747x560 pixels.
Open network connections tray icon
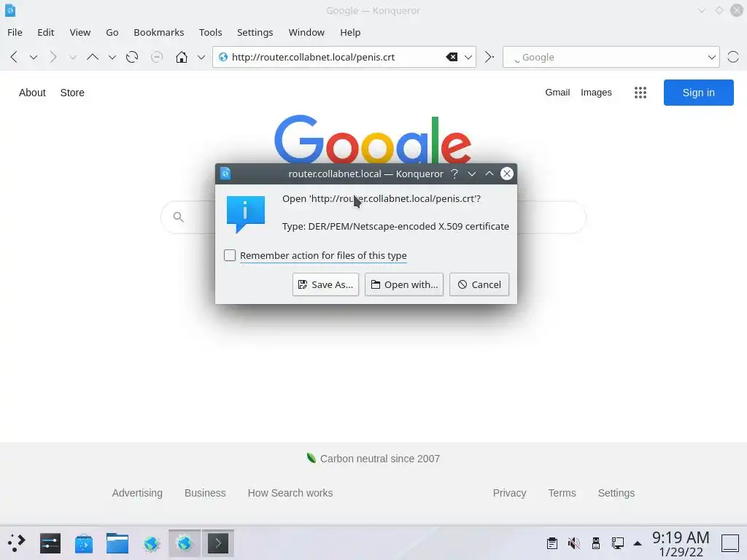(617, 543)
